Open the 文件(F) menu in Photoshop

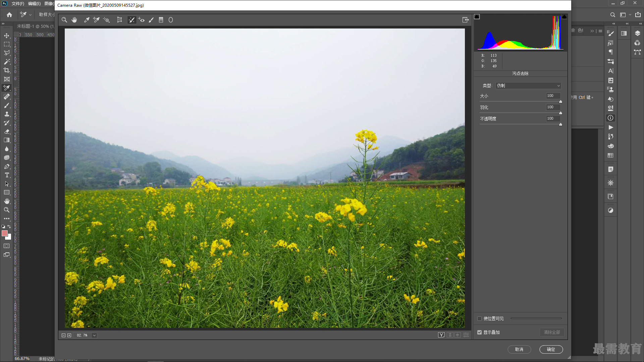18,4
